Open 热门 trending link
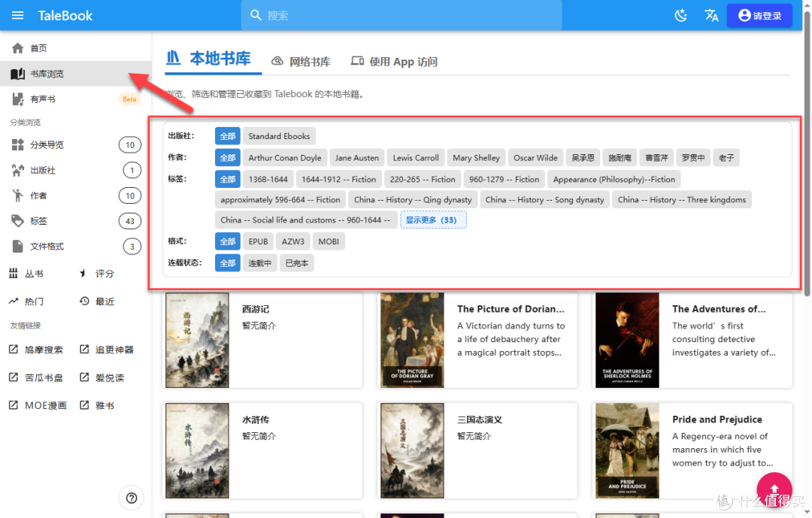Screen dimensions: 812x518 (27, 301)
